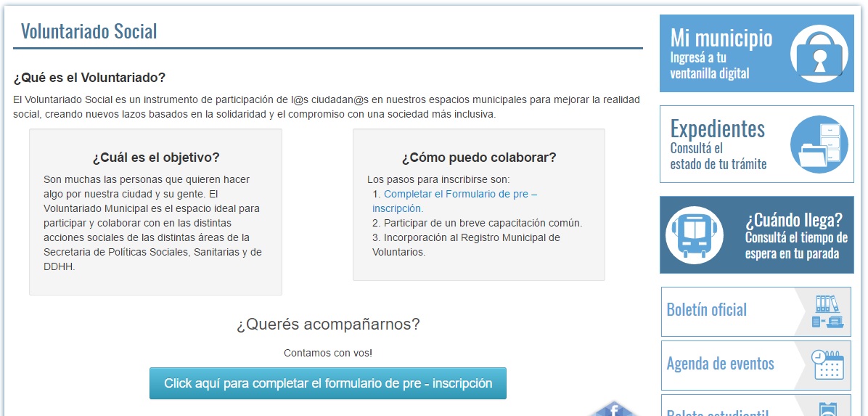868x416 pixels.
Task: Open the '¿Cuándo llega?' title text
Action: click(x=793, y=220)
